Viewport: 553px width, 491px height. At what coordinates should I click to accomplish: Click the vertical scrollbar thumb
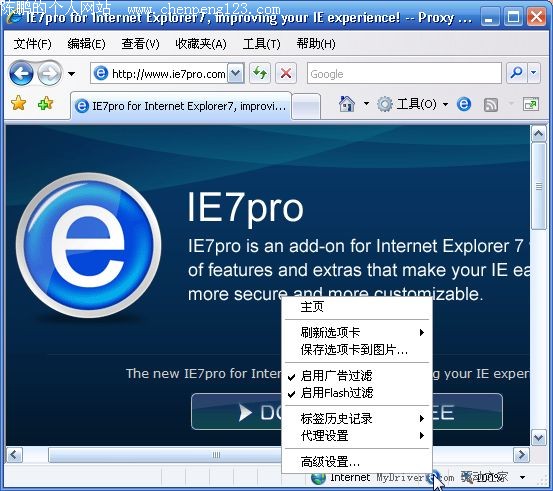pyautogui.click(x=539, y=187)
